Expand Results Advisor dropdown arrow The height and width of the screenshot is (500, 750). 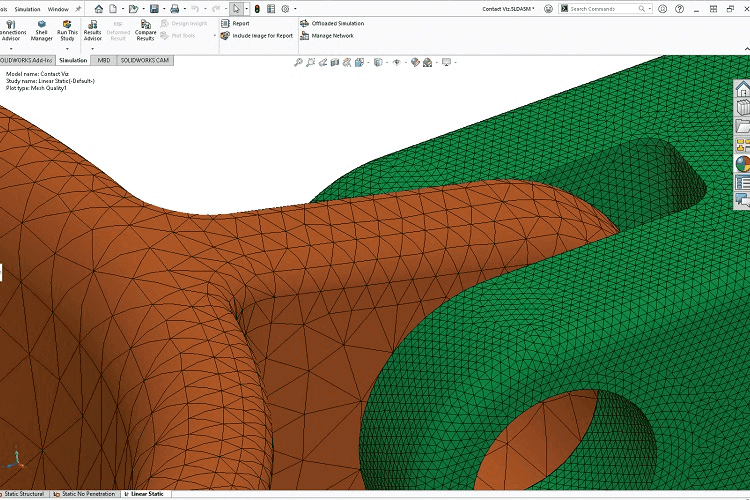[93, 49]
